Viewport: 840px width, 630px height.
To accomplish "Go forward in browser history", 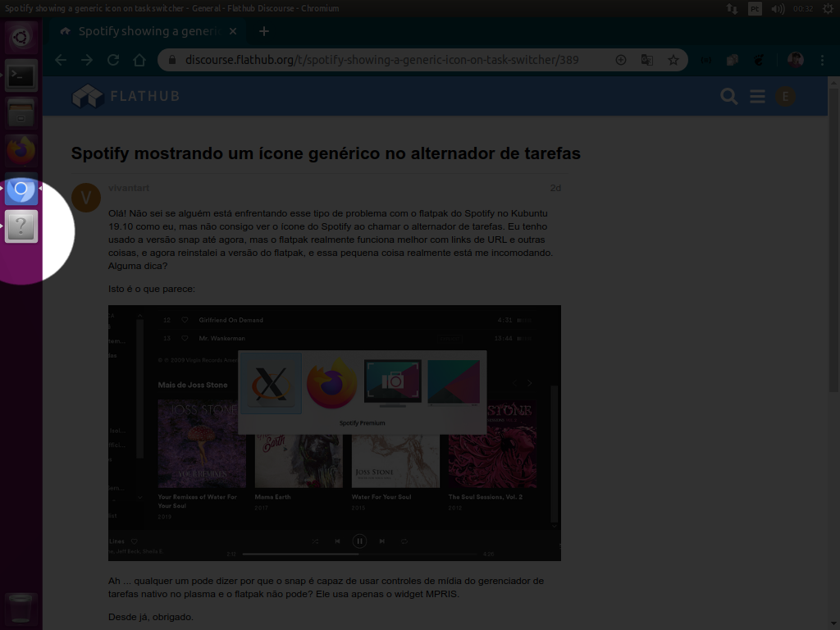I will [x=87, y=60].
